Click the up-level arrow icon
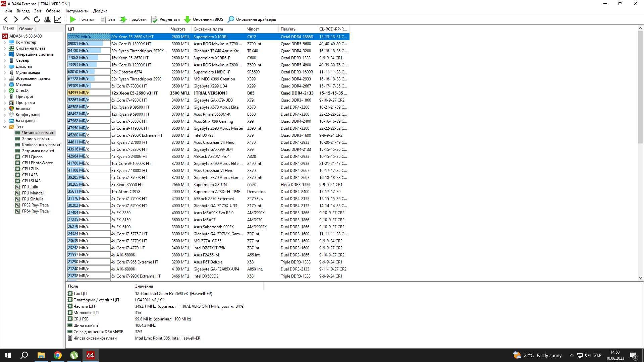 (26, 19)
